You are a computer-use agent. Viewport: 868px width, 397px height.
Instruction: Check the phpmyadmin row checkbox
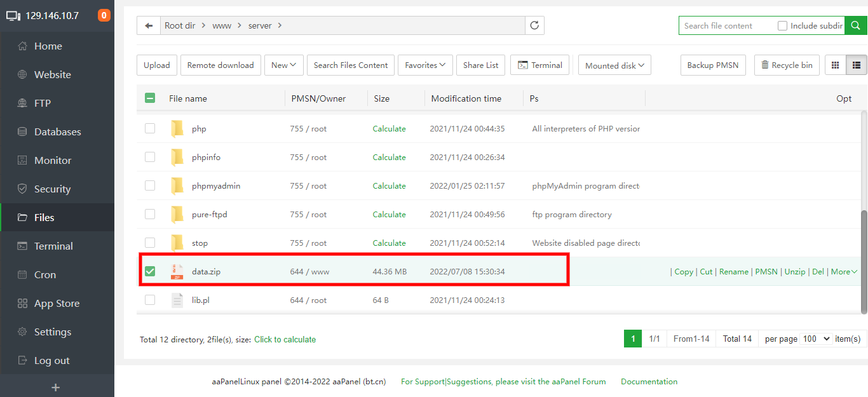pos(150,185)
